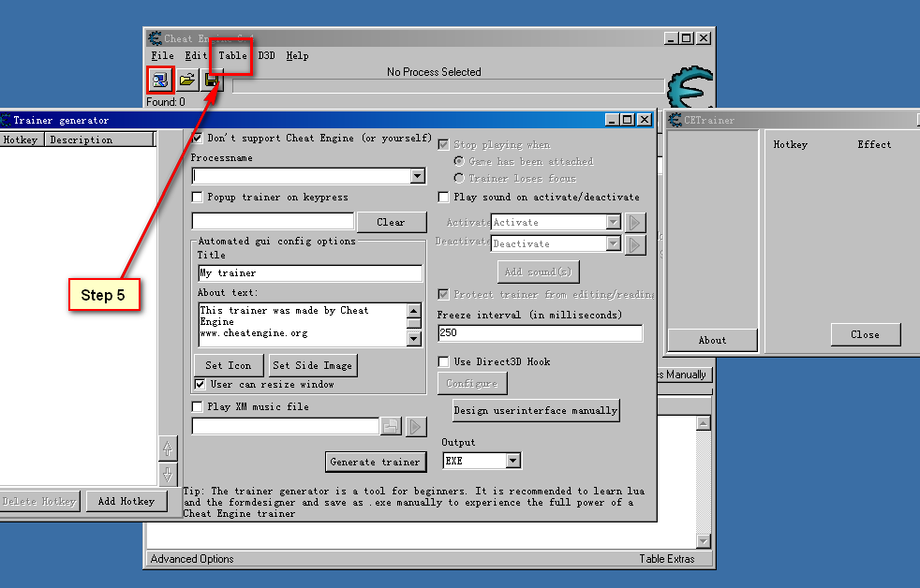The height and width of the screenshot is (588, 920).
Task: Click the Add Hotkey button
Action: click(126, 501)
